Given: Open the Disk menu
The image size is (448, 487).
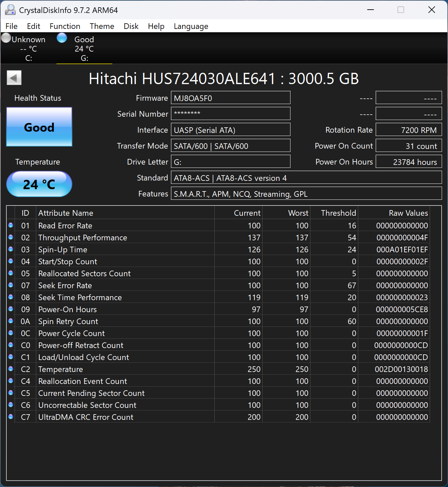Looking at the screenshot, I should pyautogui.click(x=131, y=26).
